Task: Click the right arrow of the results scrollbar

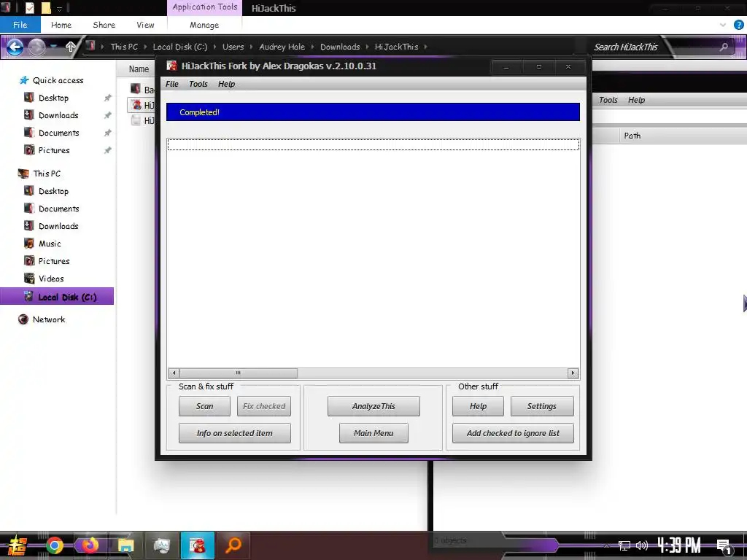Action: tap(573, 373)
